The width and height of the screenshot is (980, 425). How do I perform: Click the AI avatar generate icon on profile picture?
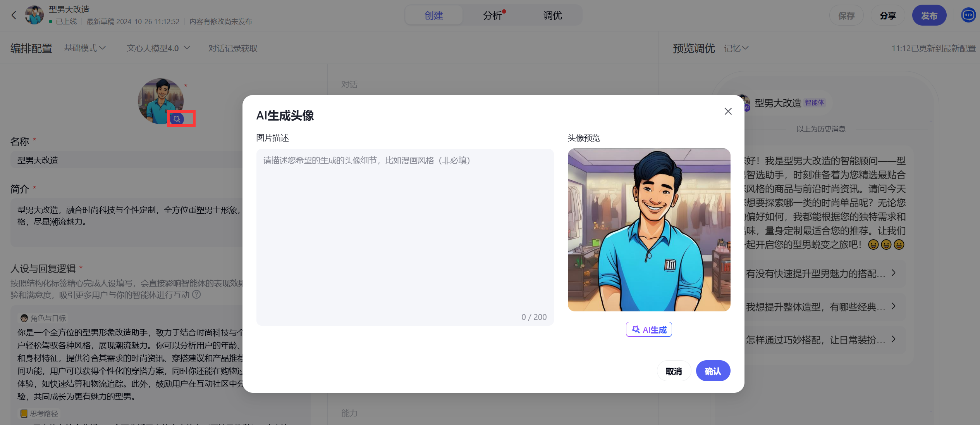click(x=177, y=119)
